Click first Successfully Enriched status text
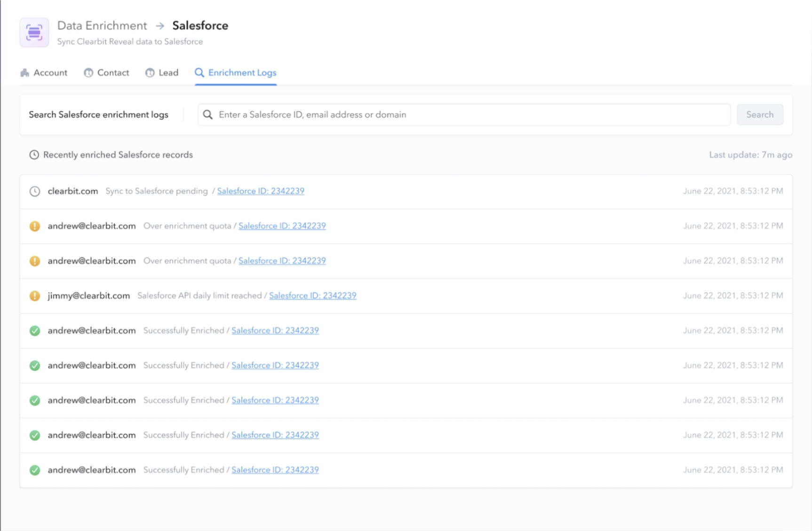This screenshot has width=812, height=531. click(x=184, y=330)
